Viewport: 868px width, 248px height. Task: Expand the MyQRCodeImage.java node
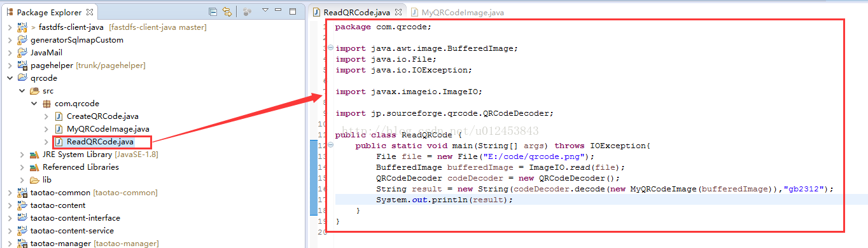pos(46,128)
